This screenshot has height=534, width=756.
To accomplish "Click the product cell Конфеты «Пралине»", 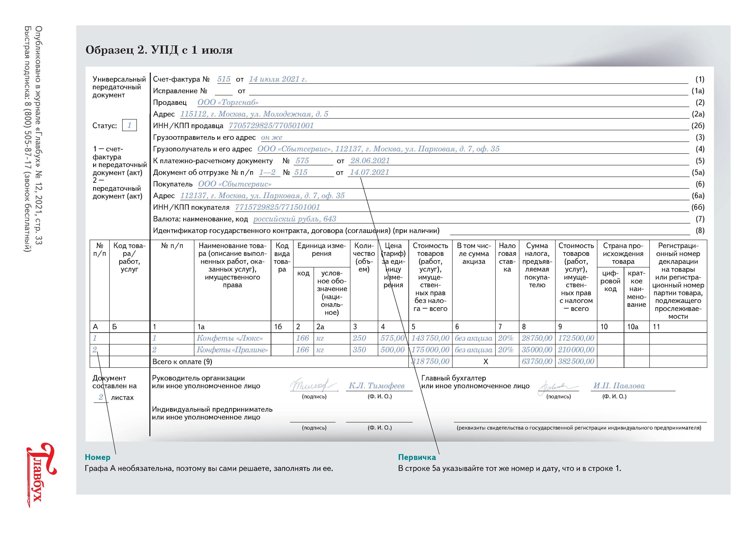I will tap(232, 350).
